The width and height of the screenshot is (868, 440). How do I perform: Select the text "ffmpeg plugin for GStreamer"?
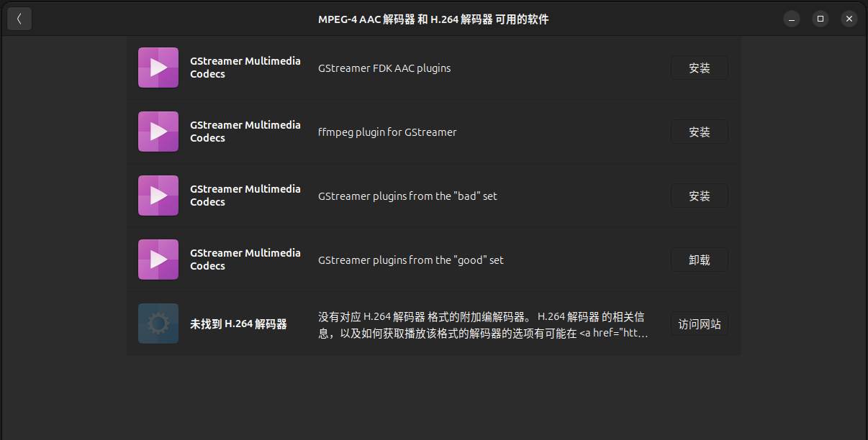pyautogui.click(x=387, y=132)
